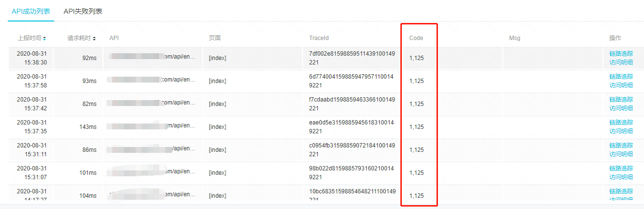Click the 1,125 code in the 15:37:42 row
Screen dimensions: 644x209
tap(416, 104)
